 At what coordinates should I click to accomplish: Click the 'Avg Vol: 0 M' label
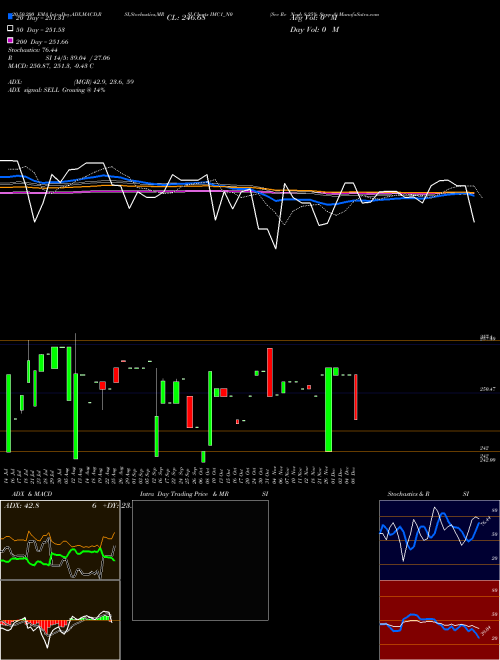pyautogui.click(x=313, y=18)
